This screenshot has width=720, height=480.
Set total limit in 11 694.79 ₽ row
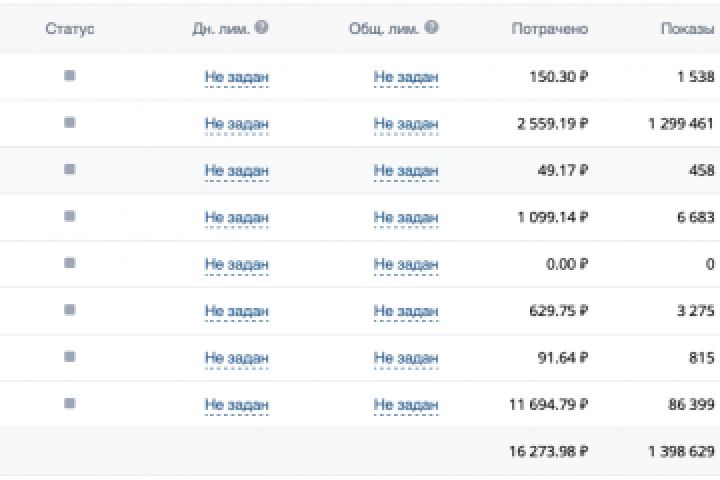(406, 405)
